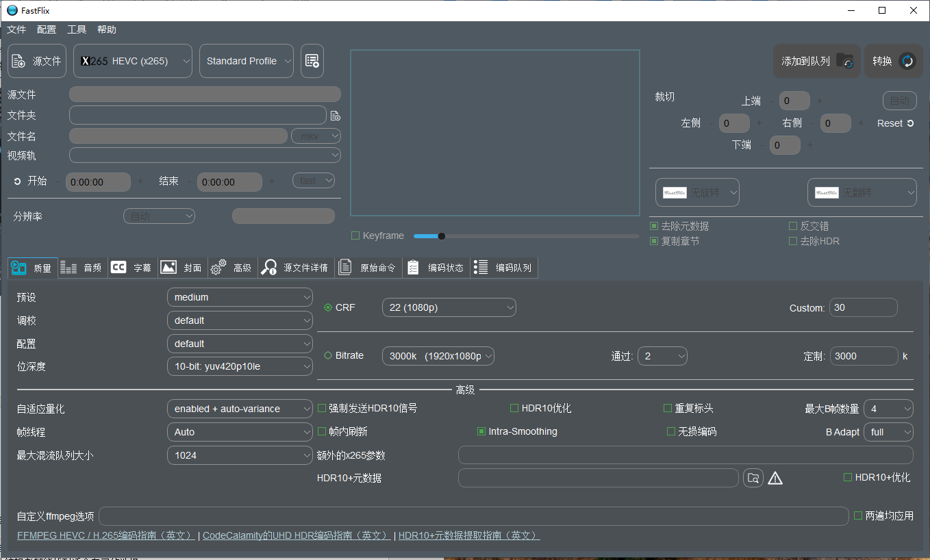Click the warning triangle icon near HDR10+元数据
This screenshot has height=560, width=930.
[775, 478]
